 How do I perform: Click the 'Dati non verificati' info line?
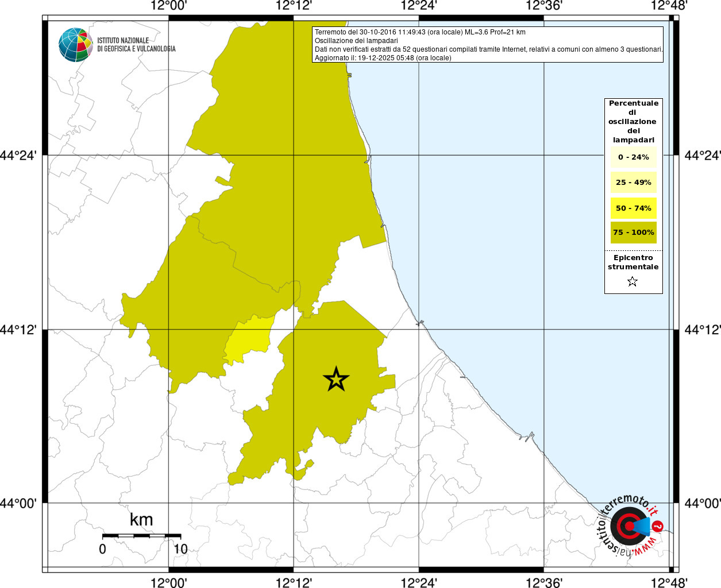[489, 49]
